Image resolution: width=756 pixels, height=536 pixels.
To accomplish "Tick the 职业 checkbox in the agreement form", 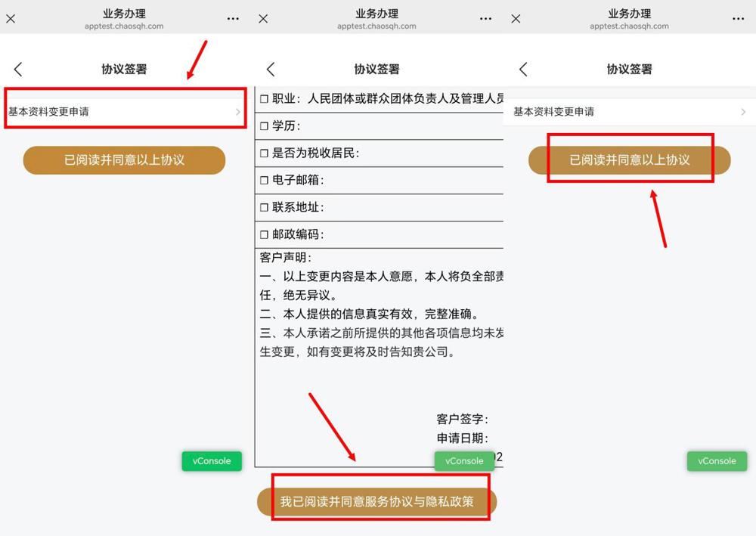I will (265, 99).
